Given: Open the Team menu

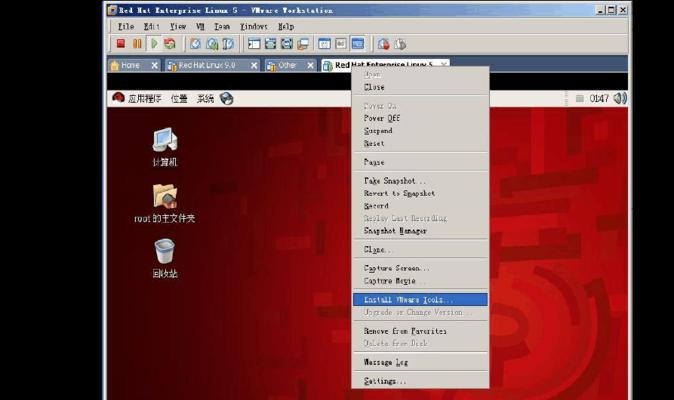Looking at the screenshot, I should 222,27.
